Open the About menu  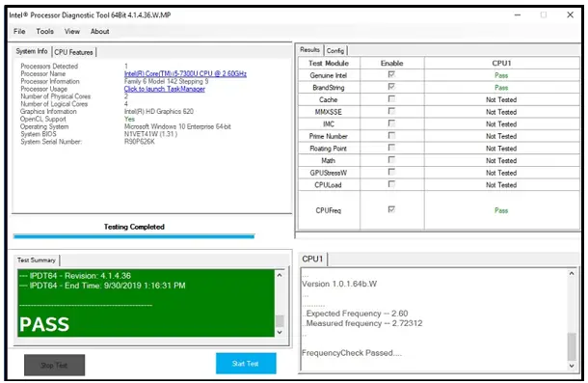coord(99,32)
